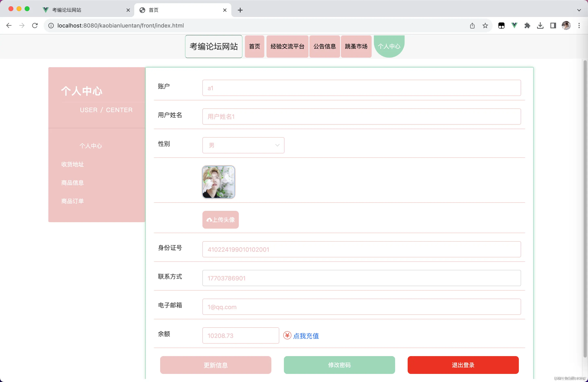This screenshot has height=382, width=588.
Task: Click the yen recharge icon beside balance
Action: click(x=287, y=335)
